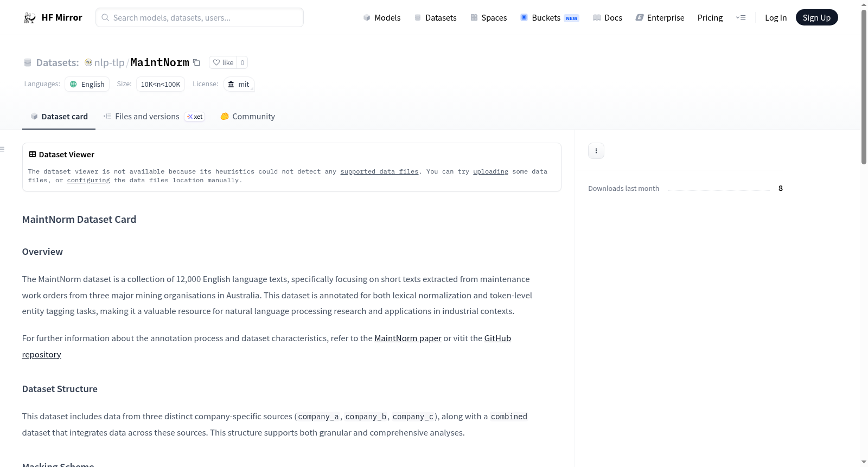This screenshot has height=467, width=868.
Task: Toggle the table of contents sidebar icon
Action: (x=3, y=149)
